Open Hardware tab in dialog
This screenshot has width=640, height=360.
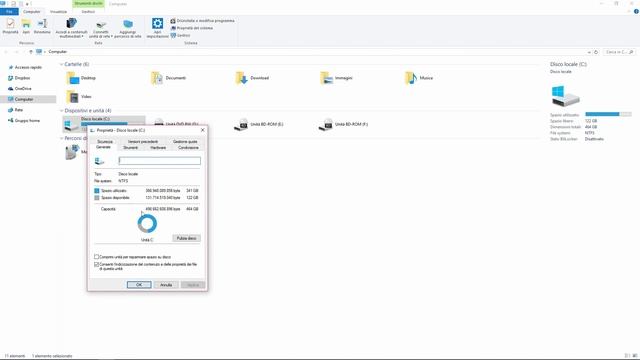click(158, 148)
